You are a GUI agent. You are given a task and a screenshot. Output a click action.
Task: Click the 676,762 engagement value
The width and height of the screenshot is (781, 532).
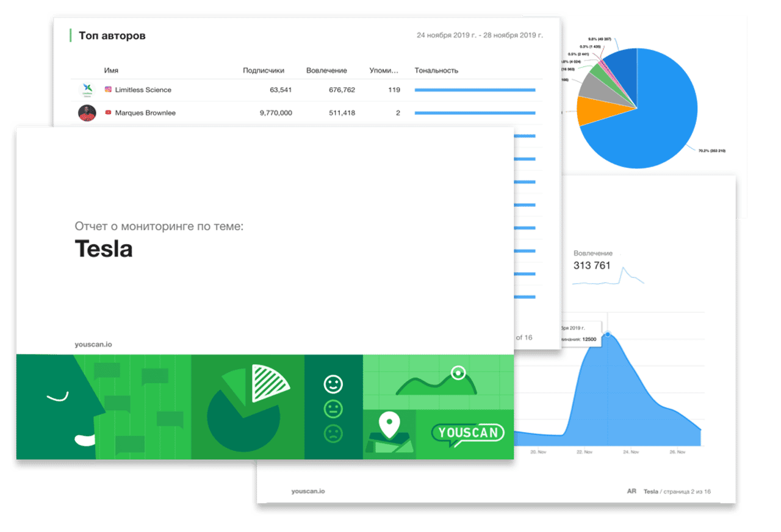click(342, 90)
